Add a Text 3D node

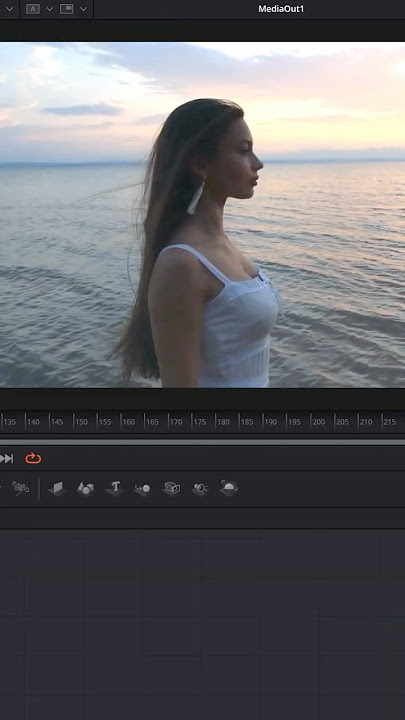tap(114, 488)
